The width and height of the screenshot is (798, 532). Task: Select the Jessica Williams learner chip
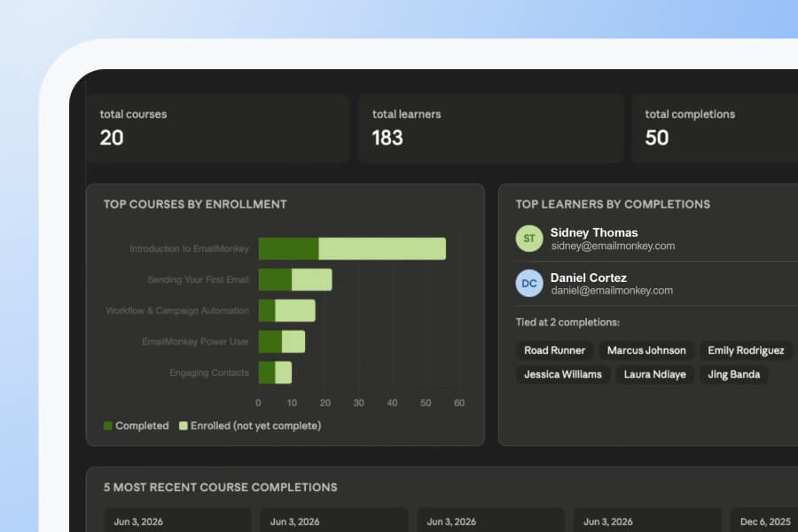(x=563, y=374)
